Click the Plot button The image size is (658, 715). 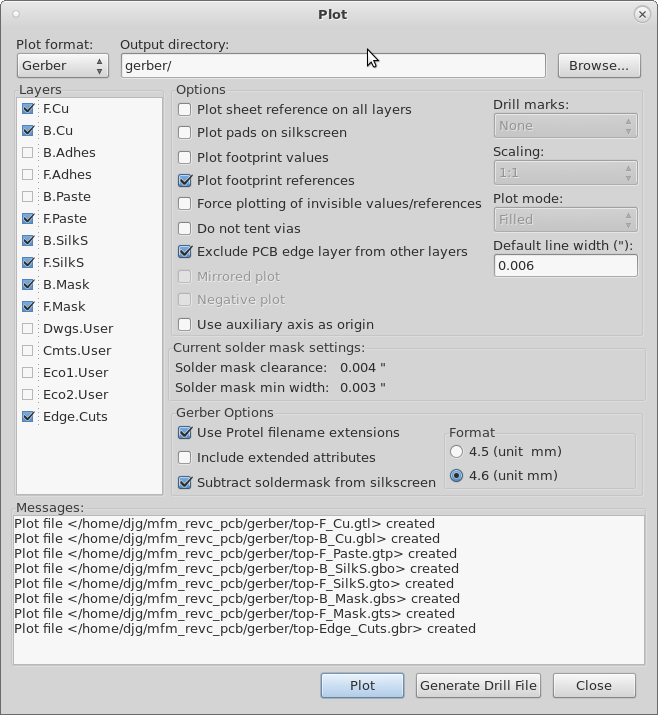pos(363,685)
